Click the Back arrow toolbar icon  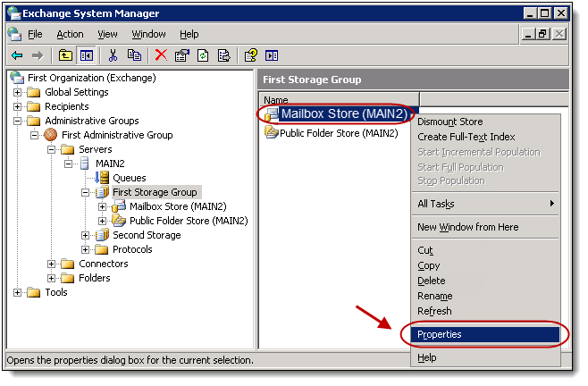pyautogui.click(x=17, y=56)
